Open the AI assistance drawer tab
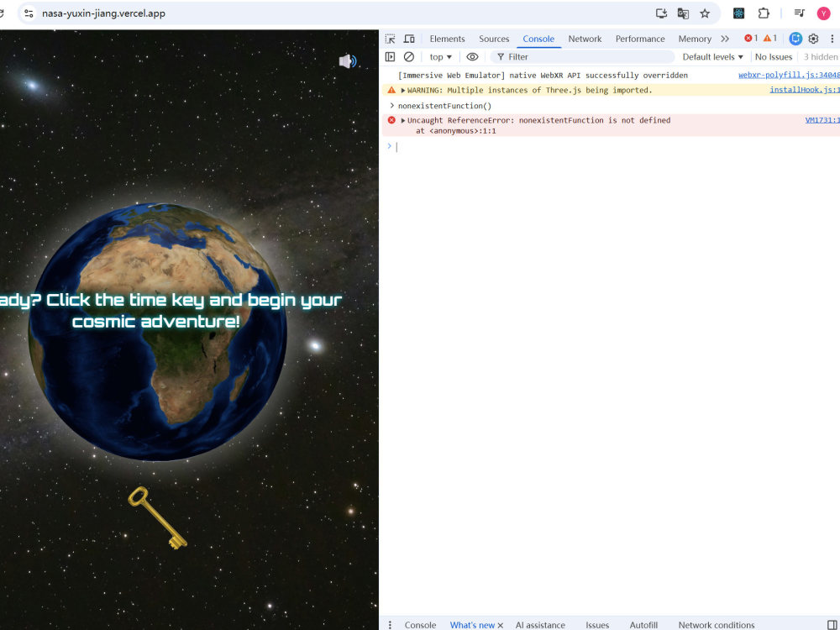The height and width of the screenshot is (630, 840). click(x=540, y=625)
